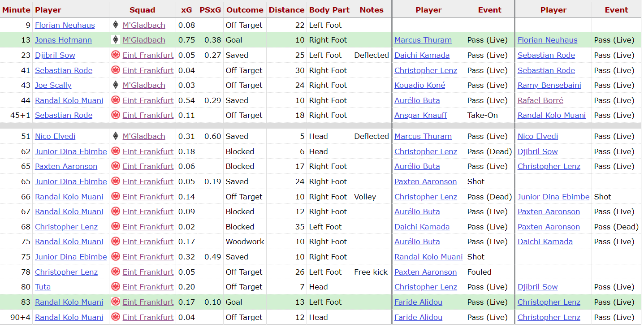
Task: Click 'Take-On' event cell
Action: click(x=482, y=115)
